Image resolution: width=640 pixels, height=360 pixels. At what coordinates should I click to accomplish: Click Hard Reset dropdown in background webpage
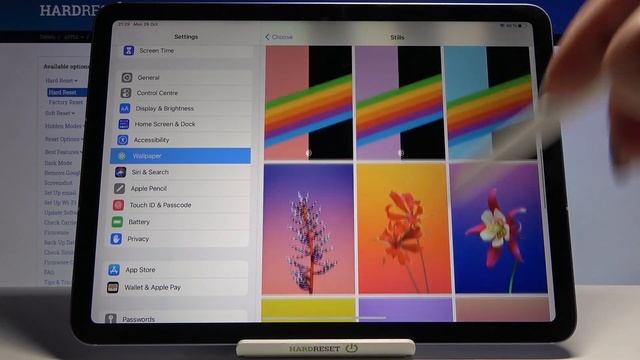point(61,81)
